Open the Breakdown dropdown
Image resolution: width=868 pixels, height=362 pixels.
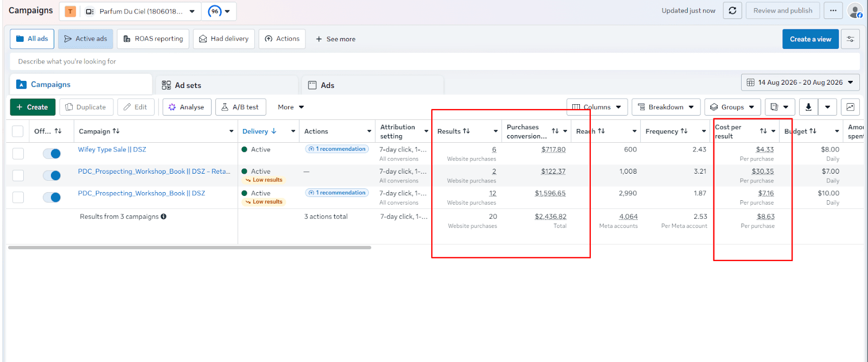click(x=666, y=107)
